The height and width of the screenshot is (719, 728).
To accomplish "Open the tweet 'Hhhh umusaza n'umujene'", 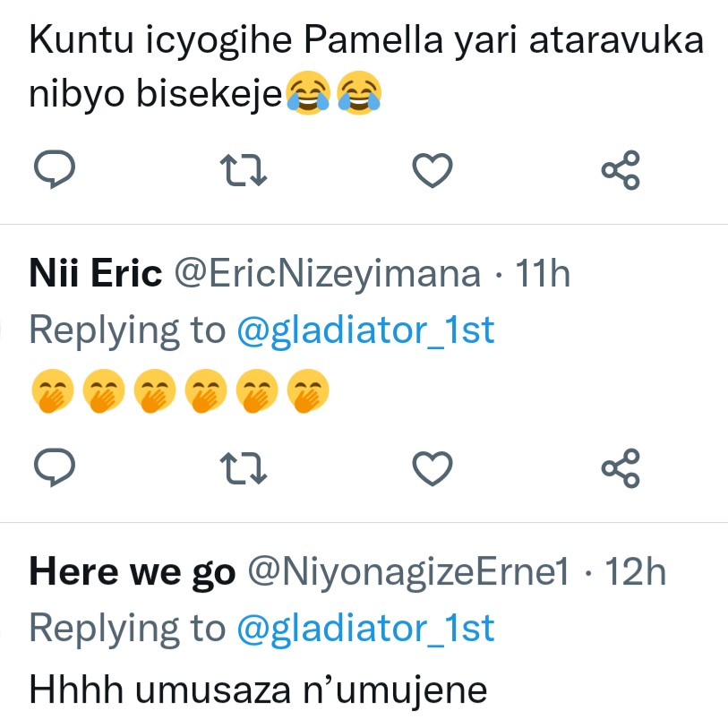I will tap(258, 689).
